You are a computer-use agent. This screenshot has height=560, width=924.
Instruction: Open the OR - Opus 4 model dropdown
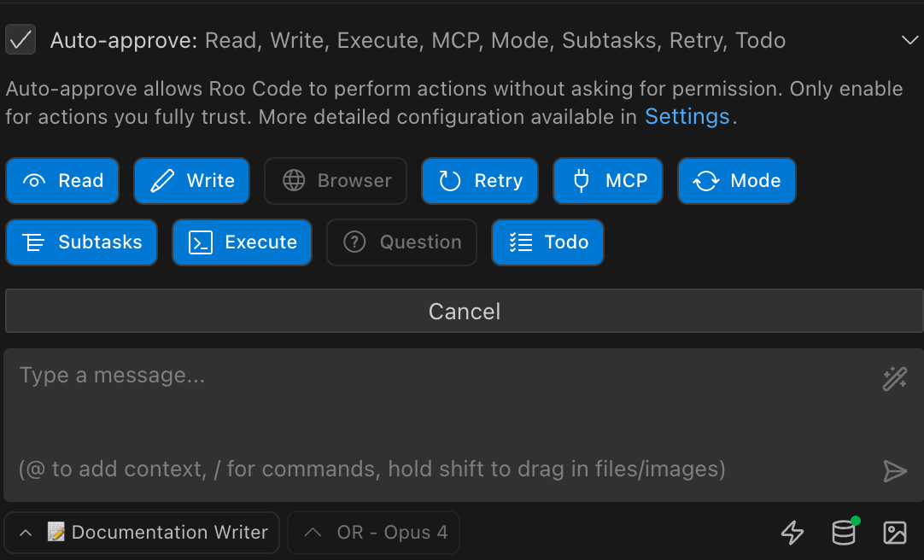click(x=373, y=532)
